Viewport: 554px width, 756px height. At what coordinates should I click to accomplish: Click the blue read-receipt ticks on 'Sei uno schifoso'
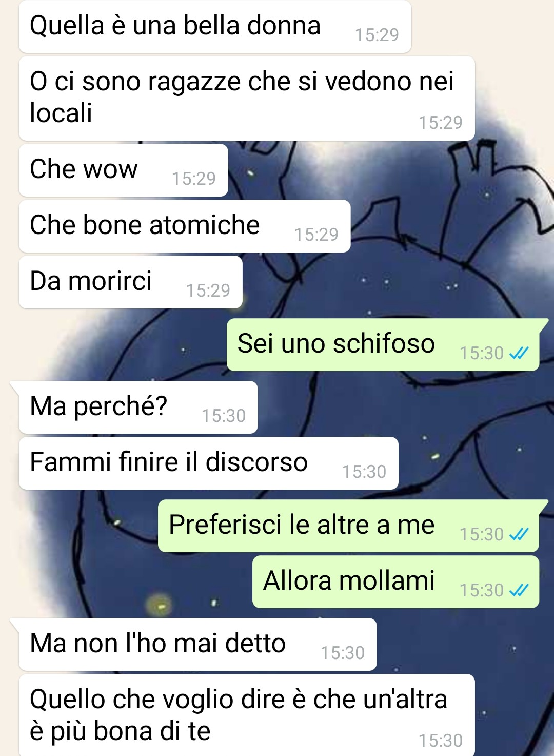click(519, 353)
